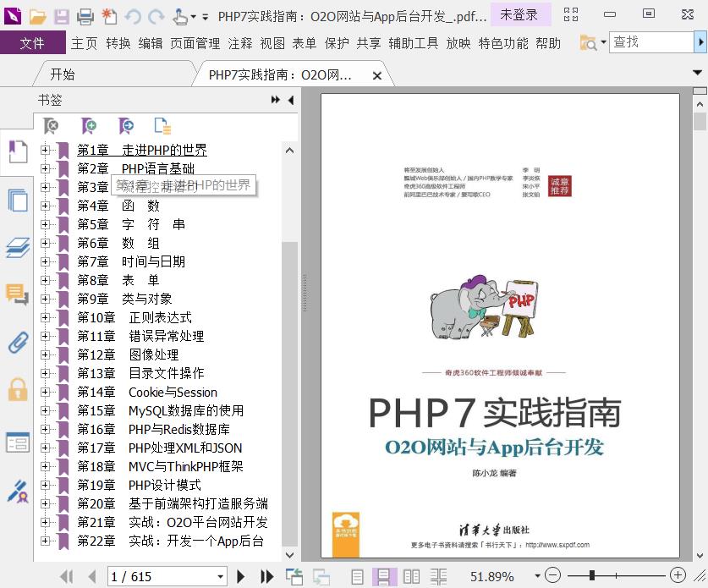The height and width of the screenshot is (588, 708).
Task: Expand all bookmarks with the double-arrow icon
Action: pos(275,100)
